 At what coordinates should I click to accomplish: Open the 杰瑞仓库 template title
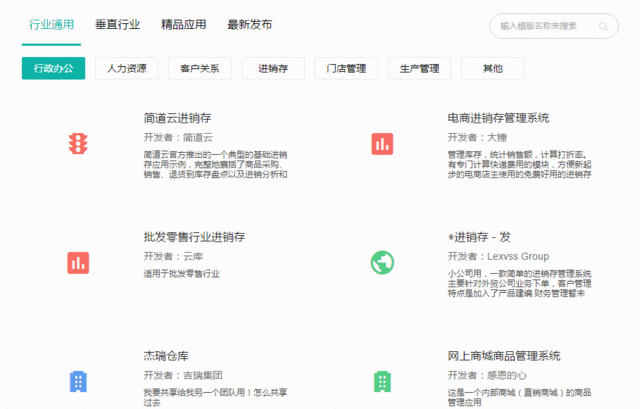click(166, 356)
